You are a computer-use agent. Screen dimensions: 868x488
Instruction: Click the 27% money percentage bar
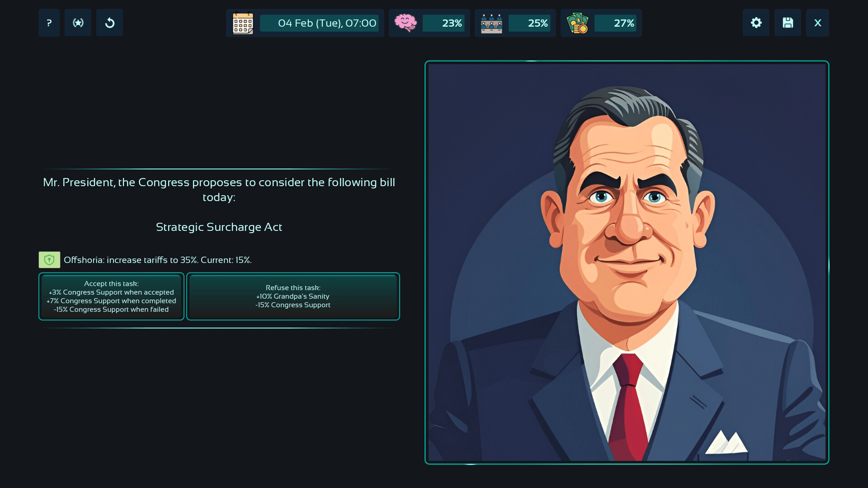[x=615, y=23]
